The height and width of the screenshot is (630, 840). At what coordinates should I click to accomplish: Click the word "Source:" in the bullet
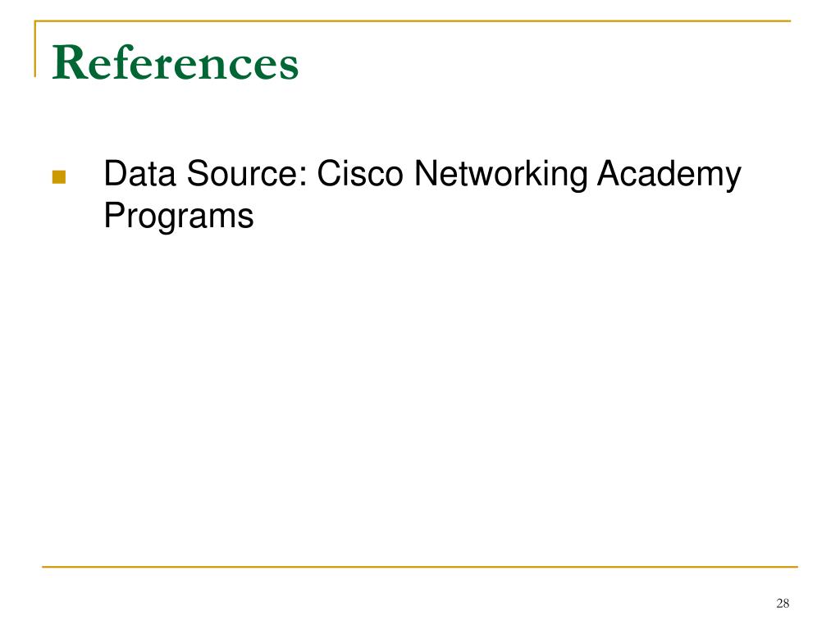(247, 174)
